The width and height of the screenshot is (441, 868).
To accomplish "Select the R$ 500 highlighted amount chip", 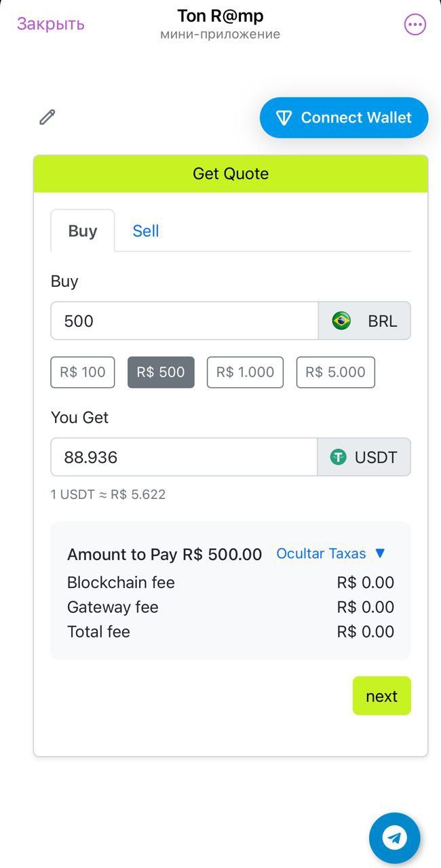I will pyautogui.click(x=161, y=372).
